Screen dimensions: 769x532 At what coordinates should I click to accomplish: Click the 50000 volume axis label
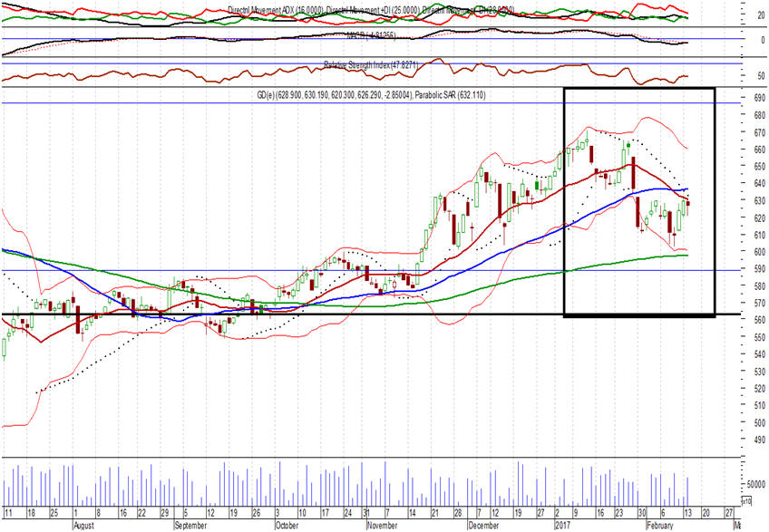coord(757,483)
